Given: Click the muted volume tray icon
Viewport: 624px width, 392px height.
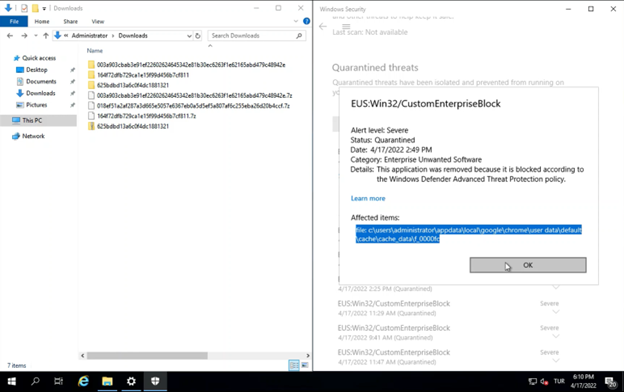Looking at the screenshot, I should click(544, 382).
